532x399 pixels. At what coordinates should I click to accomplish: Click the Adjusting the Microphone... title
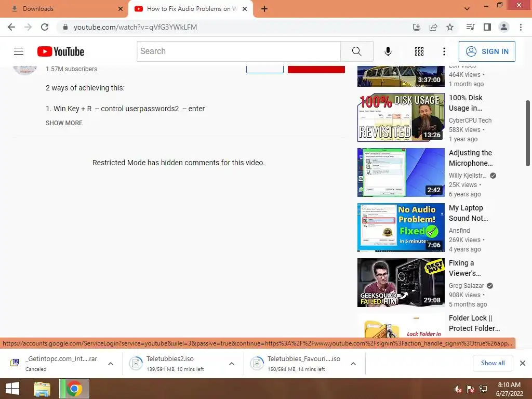(x=471, y=158)
